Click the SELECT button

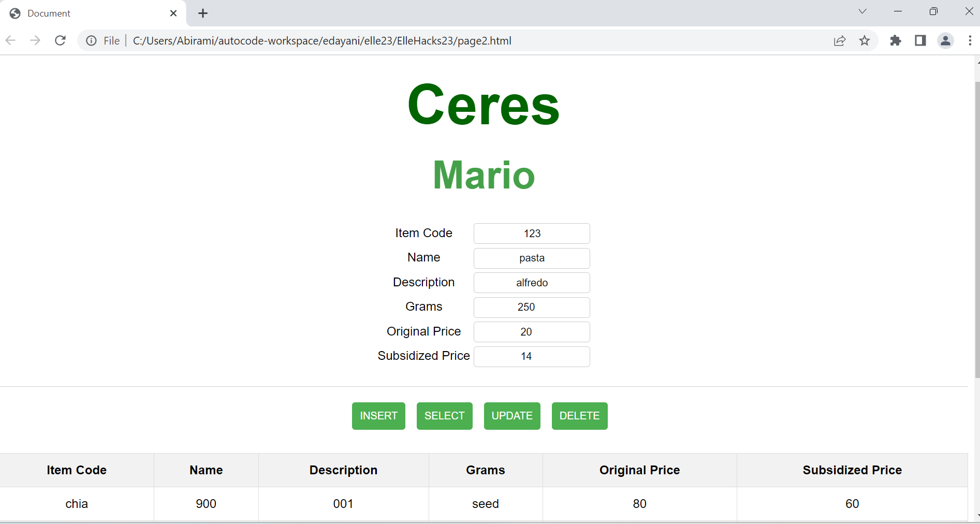point(445,416)
